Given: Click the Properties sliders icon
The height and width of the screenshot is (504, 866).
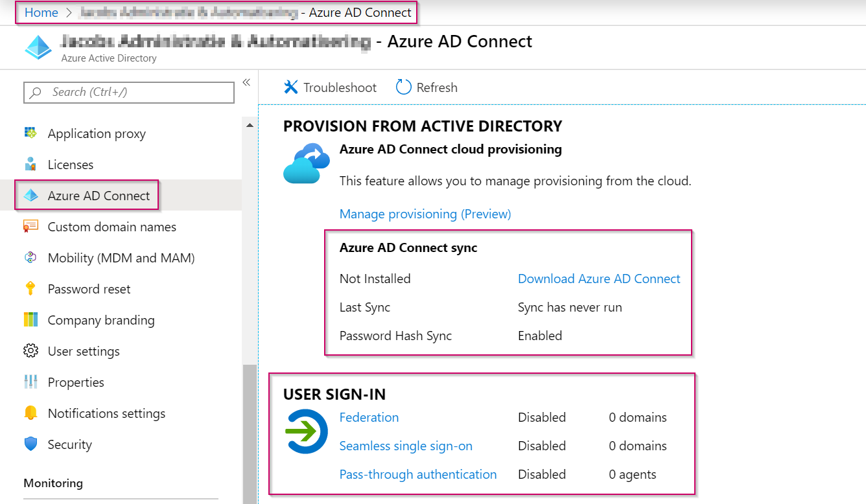Looking at the screenshot, I should [x=30, y=382].
